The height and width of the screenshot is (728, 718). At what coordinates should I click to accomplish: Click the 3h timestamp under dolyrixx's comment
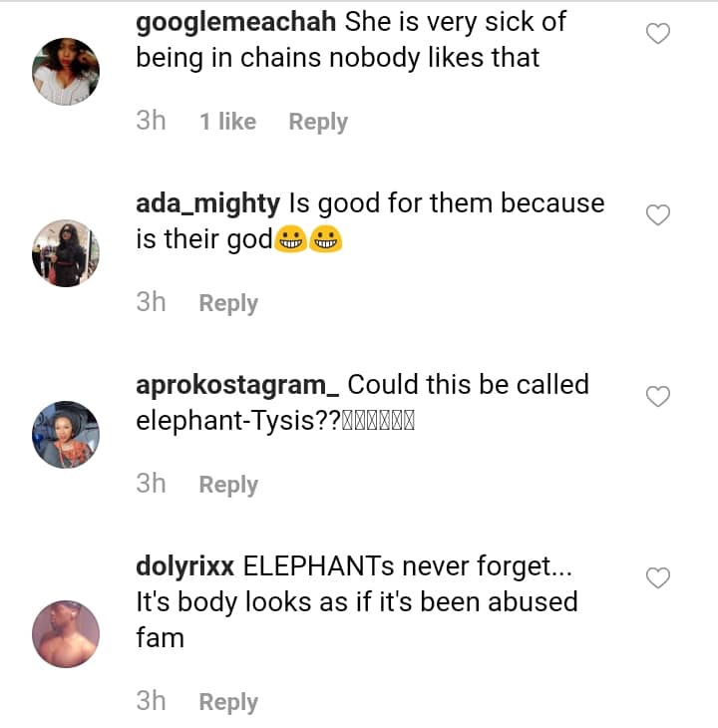tap(151, 702)
